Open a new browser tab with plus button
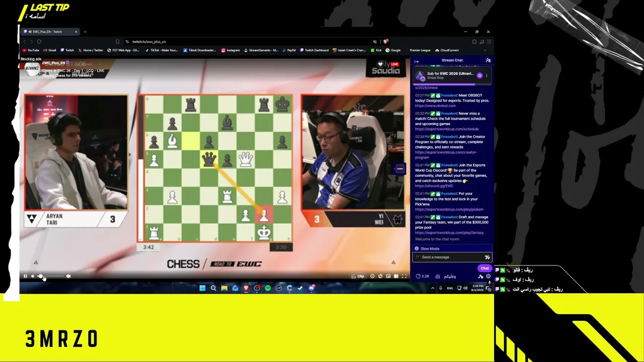644x362 pixels. 85,32
